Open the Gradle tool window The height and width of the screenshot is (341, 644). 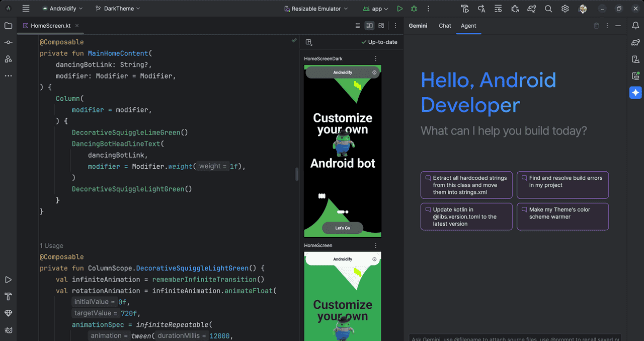click(635, 42)
